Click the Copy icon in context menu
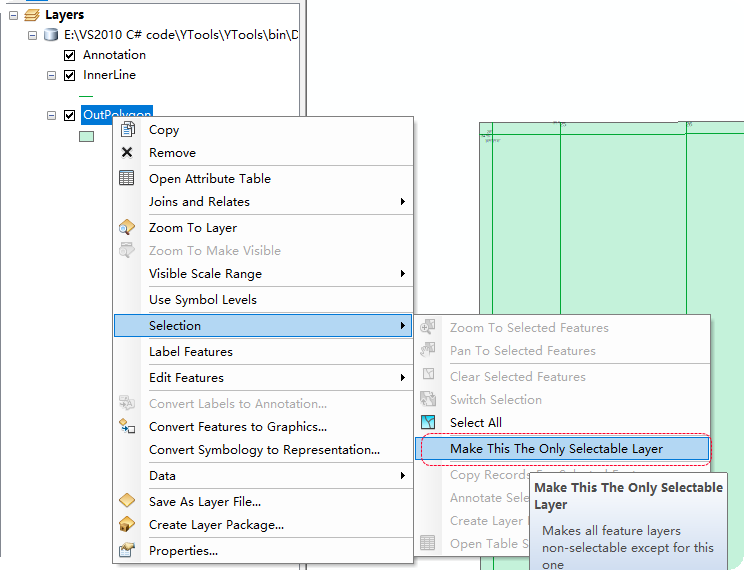Viewport: 744px width, 570px height. 127,130
